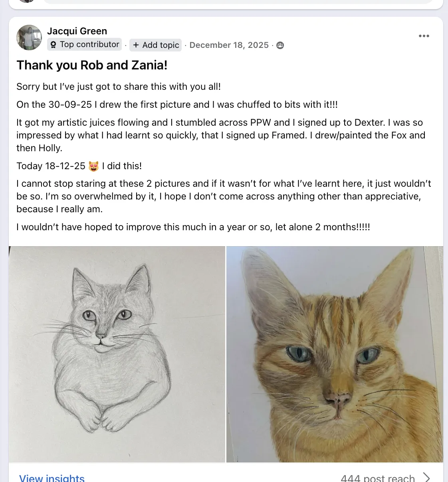
Task: Click the Add topic button label
Action: (161, 45)
